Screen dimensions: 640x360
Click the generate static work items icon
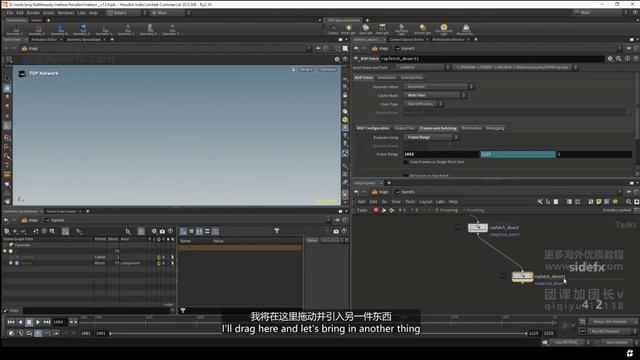pos(392,210)
